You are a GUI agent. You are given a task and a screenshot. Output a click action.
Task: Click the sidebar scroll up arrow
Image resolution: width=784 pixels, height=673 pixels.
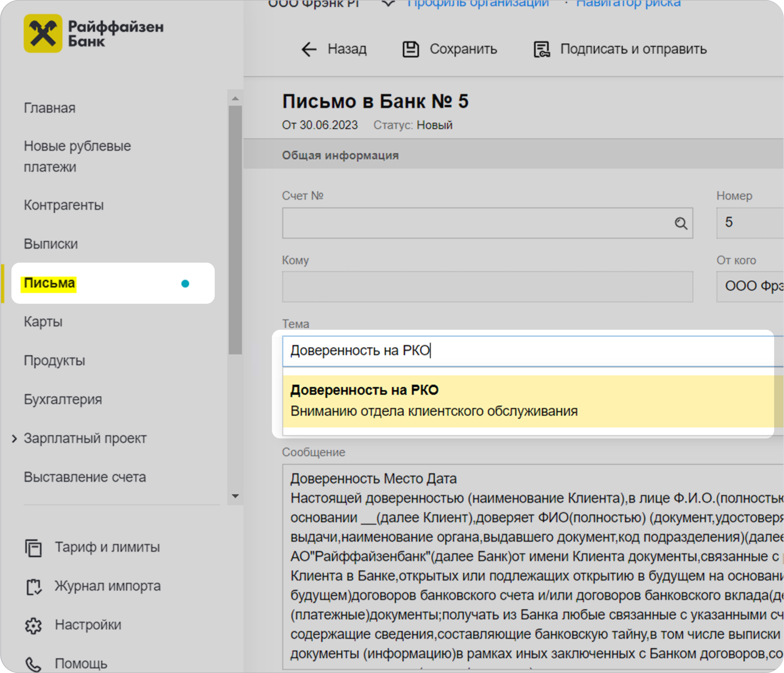[235, 98]
